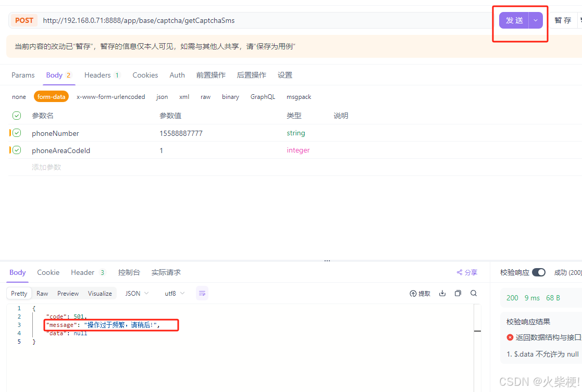Toggle the 校验响应 switch

[x=539, y=272]
